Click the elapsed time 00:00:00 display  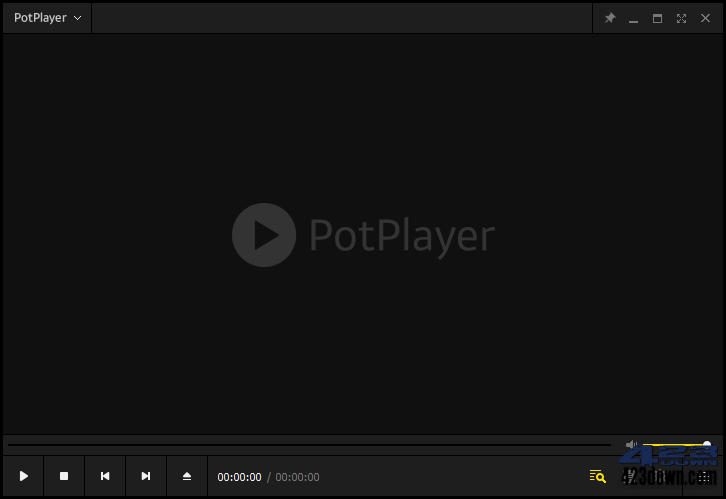(x=239, y=477)
